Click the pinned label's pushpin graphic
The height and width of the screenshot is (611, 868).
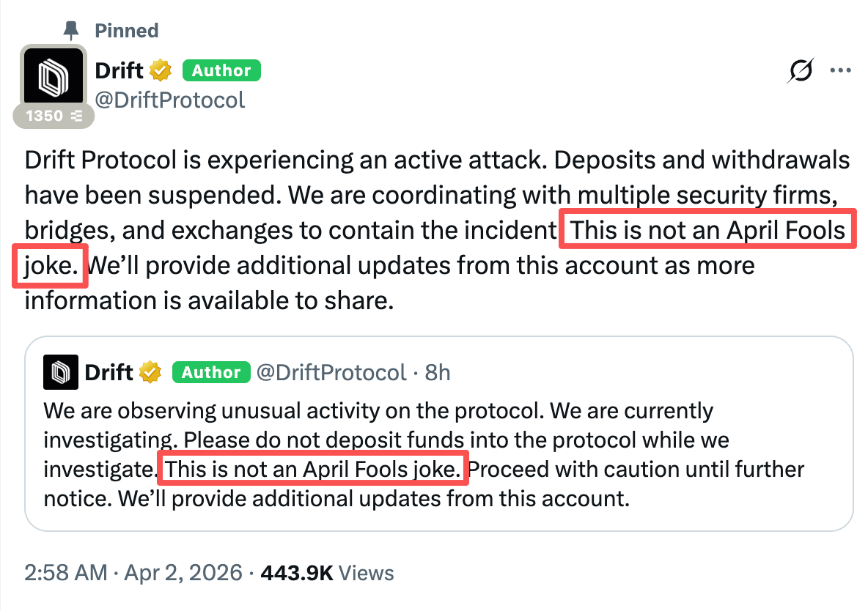(70, 30)
